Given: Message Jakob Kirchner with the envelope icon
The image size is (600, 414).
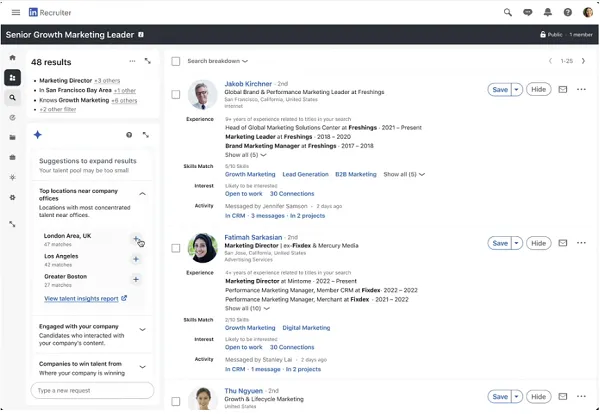Looking at the screenshot, I should coord(562,90).
